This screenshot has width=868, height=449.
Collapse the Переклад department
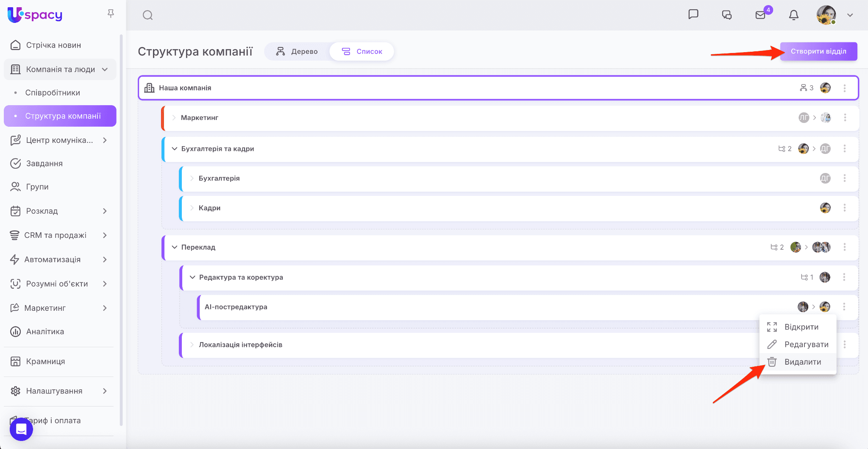174,247
